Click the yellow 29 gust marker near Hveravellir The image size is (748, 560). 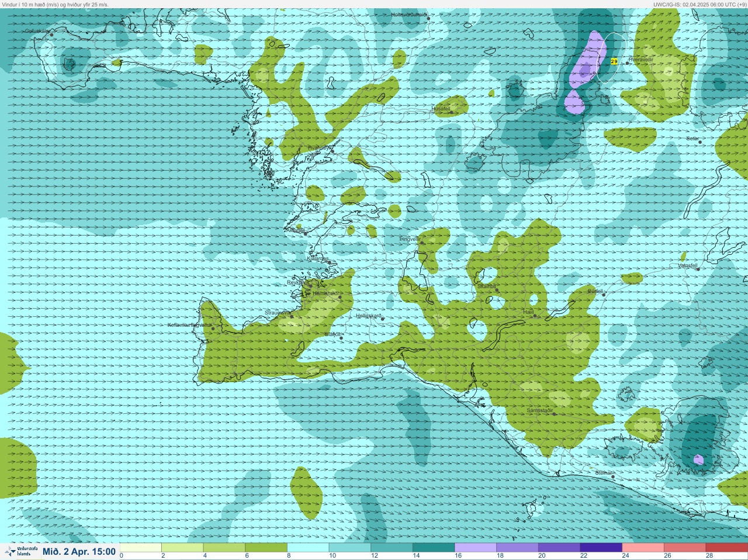point(614,61)
